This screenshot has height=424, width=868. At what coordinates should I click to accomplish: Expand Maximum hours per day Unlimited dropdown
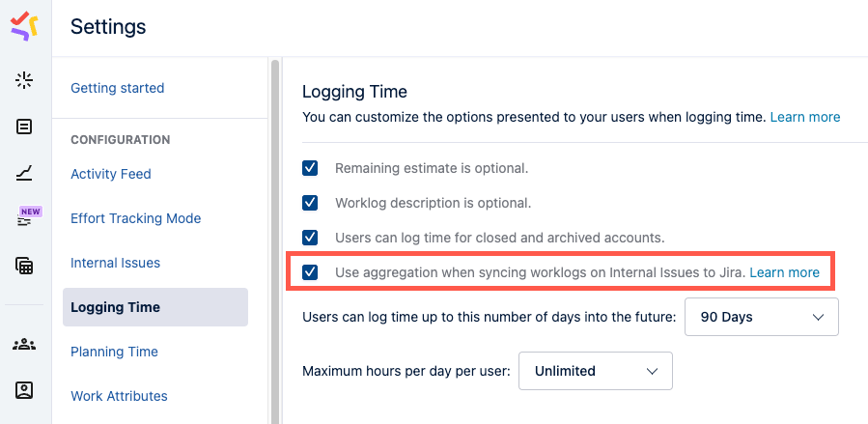595,371
